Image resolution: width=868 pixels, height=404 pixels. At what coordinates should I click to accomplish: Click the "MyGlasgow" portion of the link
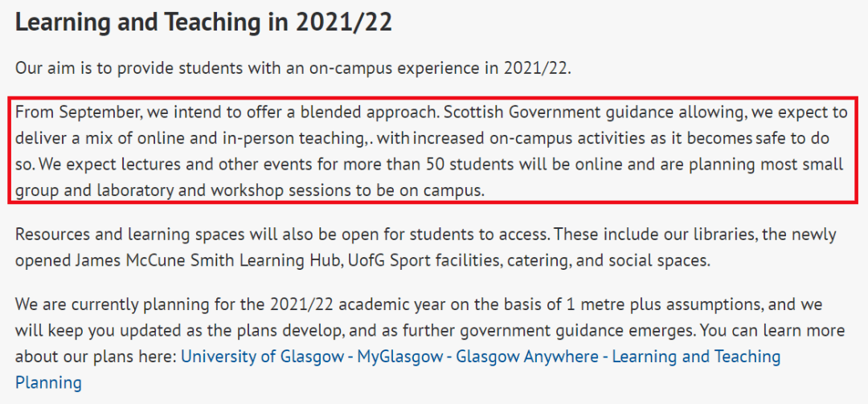(400, 357)
